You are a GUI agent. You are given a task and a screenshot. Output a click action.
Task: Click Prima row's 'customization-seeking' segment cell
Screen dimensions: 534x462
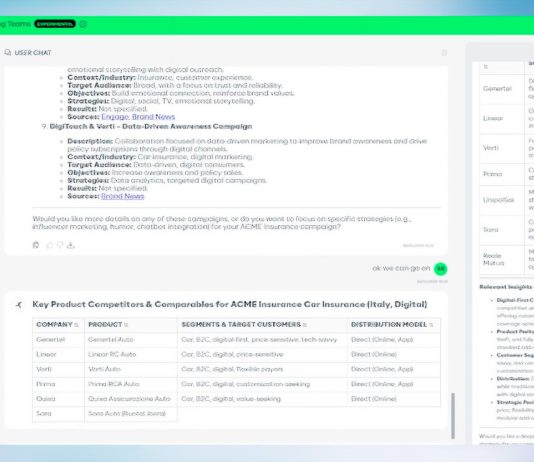[262, 384]
